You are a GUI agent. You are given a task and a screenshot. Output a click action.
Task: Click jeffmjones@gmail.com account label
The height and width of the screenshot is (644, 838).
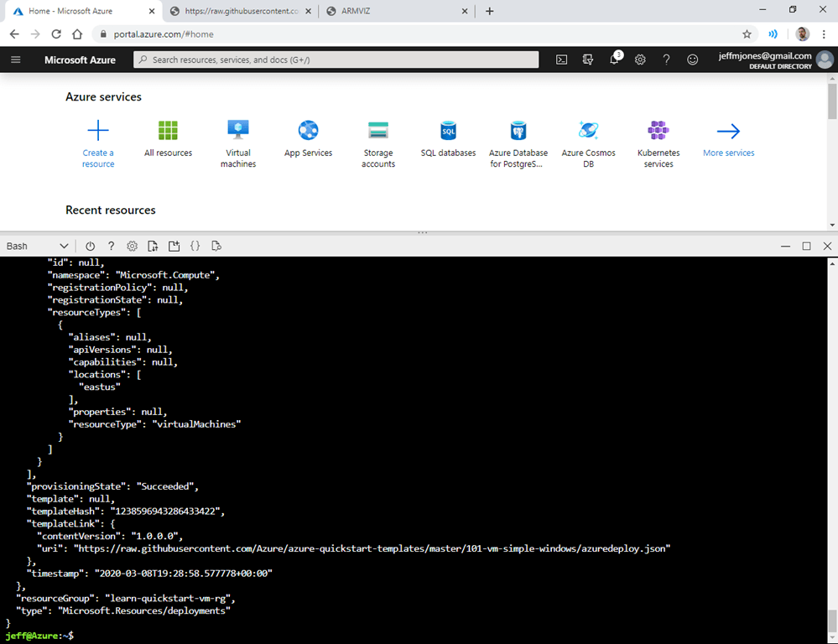pos(765,55)
